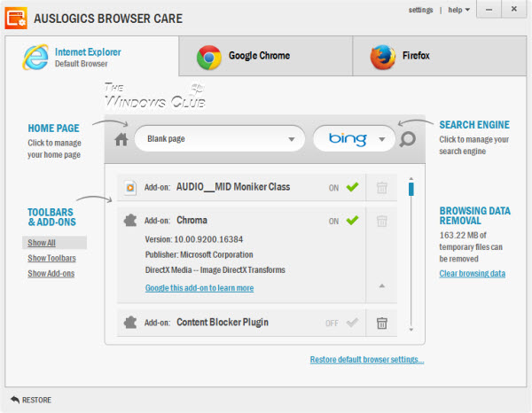Click the Chroma add-on puzzle icon
Screen dimensions: 532x413
130,221
